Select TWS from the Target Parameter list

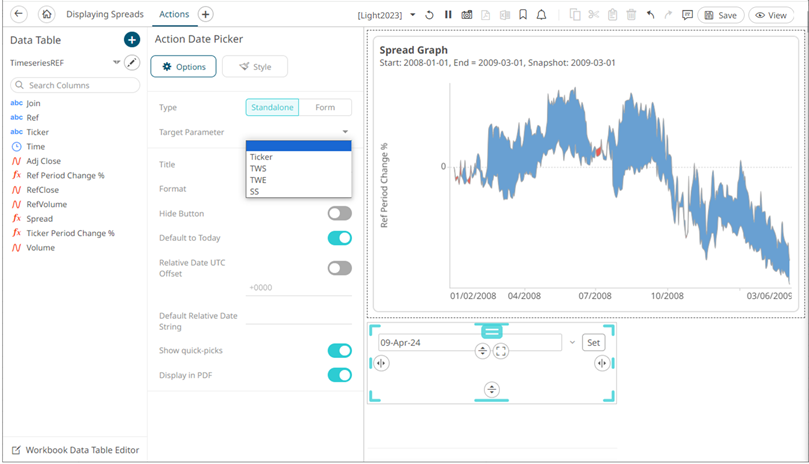258,169
